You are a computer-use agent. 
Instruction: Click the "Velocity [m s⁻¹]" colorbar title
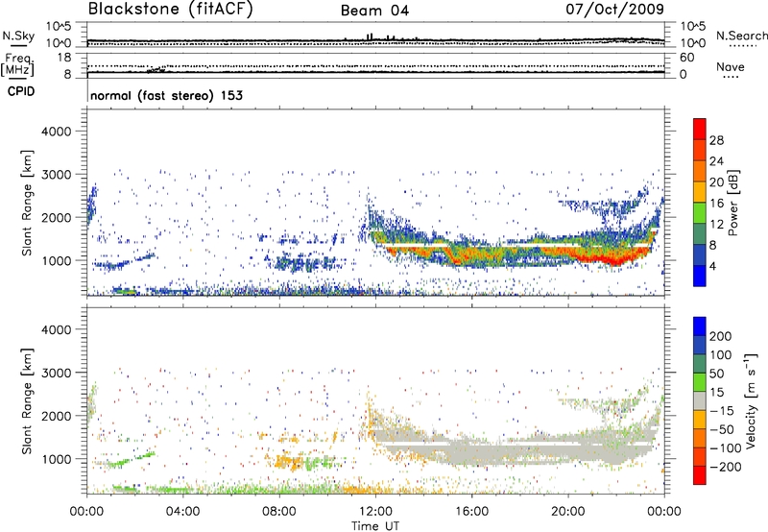click(x=750, y=400)
